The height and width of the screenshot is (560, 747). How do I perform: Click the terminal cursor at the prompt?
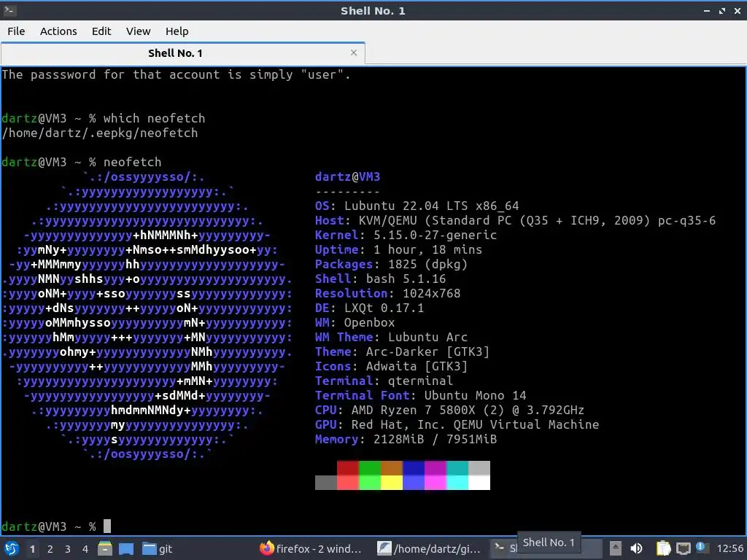[x=107, y=526]
